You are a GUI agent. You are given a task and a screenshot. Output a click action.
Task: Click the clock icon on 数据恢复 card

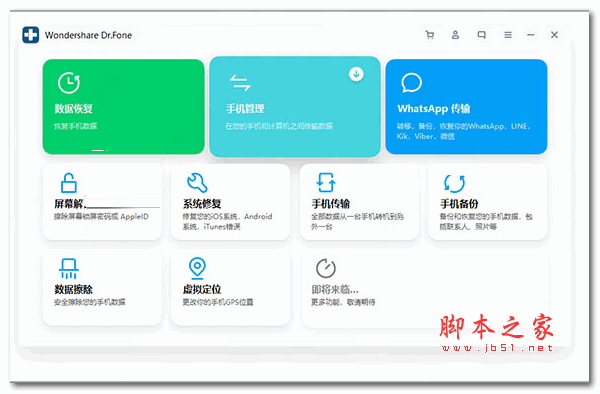(x=68, y=83)
